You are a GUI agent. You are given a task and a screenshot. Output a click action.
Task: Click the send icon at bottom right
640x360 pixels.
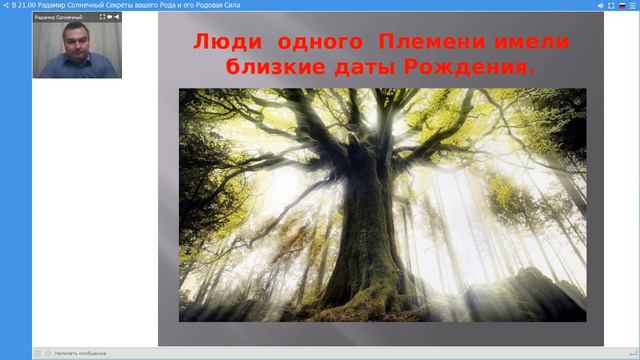633,353
